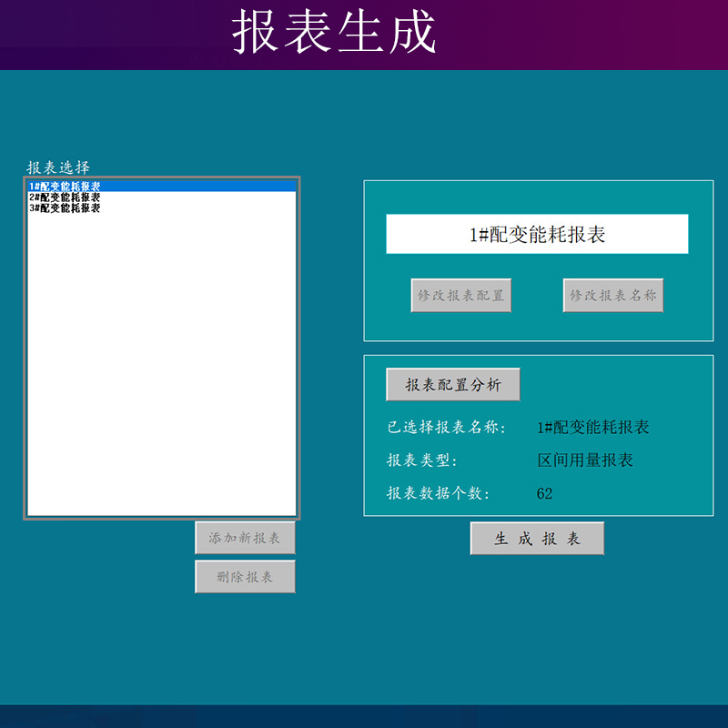The width and height of the screenshot is (728, 728).
Task: Click the 修改报表配置 button
Action: tap(460, 296)
